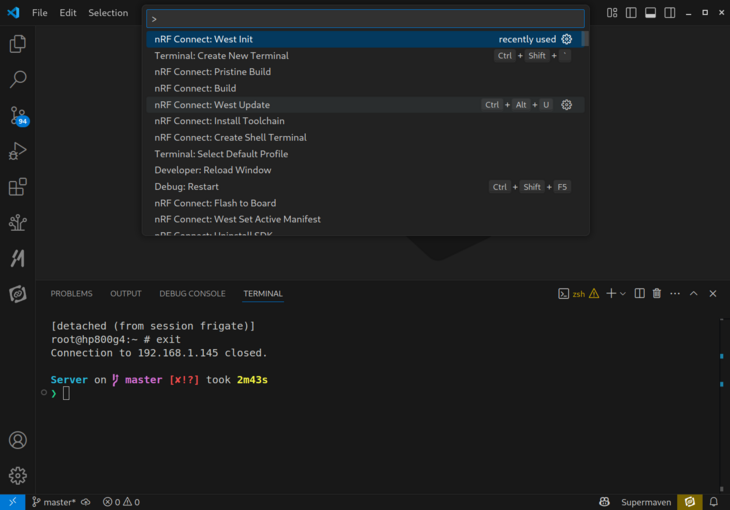Open the Edit menu
730x510 pixels.
[x=68, y=13]
